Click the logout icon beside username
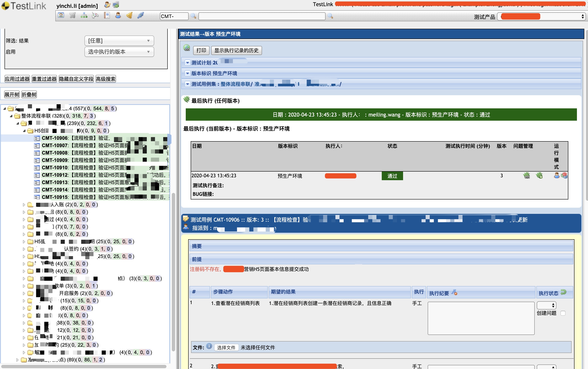The width and height of the screenshot is (588, 369). [116, 5]
